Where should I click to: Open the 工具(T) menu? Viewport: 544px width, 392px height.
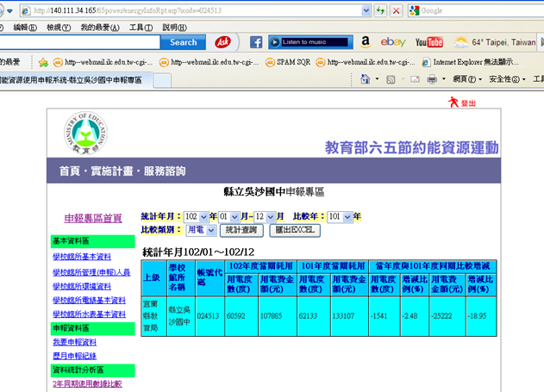tap(141, 27)
